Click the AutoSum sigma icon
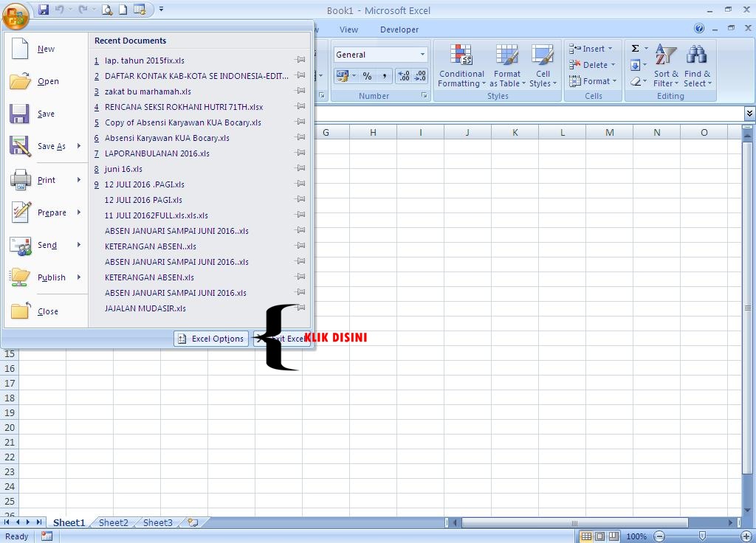Image resolution: width=756 pixels, height=543 pixels. click(636, 48)
